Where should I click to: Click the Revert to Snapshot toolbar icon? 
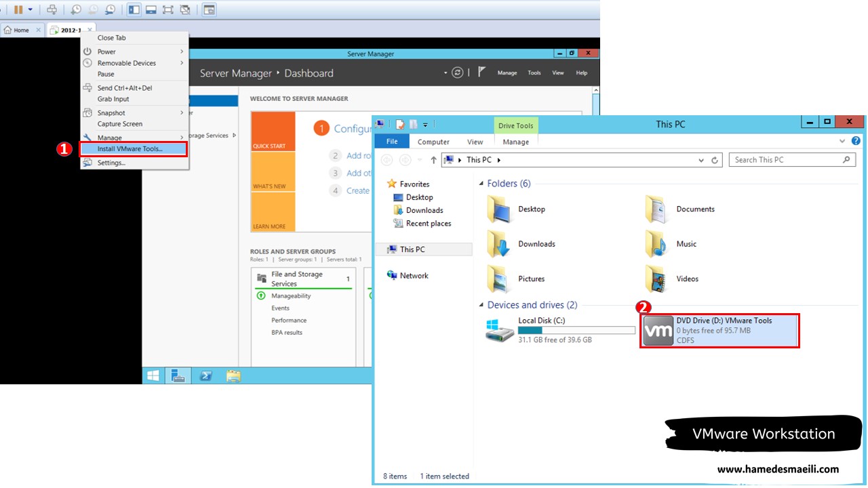pyautogui.click(x=93, y=9)
